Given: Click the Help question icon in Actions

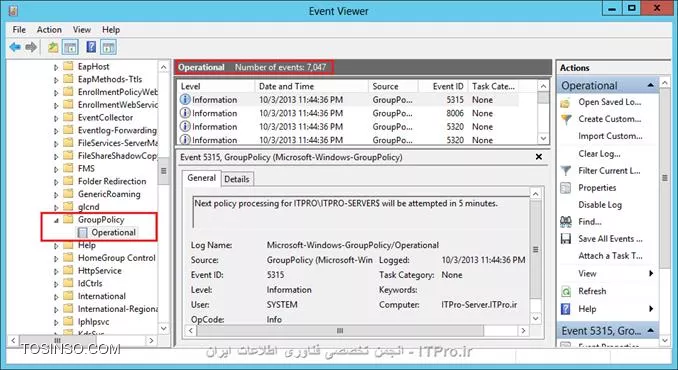Looking at the screenshot, I should pos(566,309).
